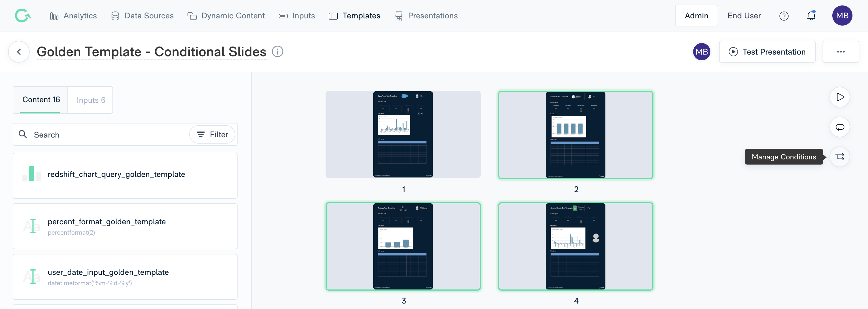The image size is (868, 309).
Task: Select slide 3 Tableau thumbnail
Action: pyautogui.click(x=403, y=246)
